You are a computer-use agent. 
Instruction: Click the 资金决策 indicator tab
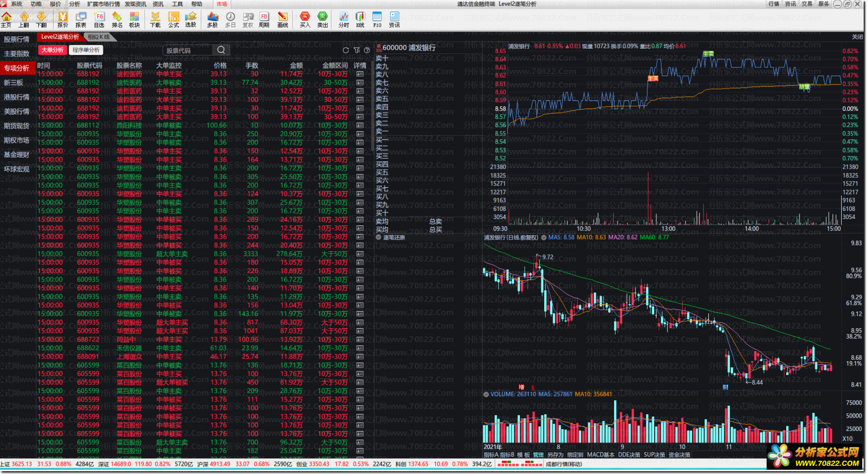pyautogui.click(x=679, y=455)
